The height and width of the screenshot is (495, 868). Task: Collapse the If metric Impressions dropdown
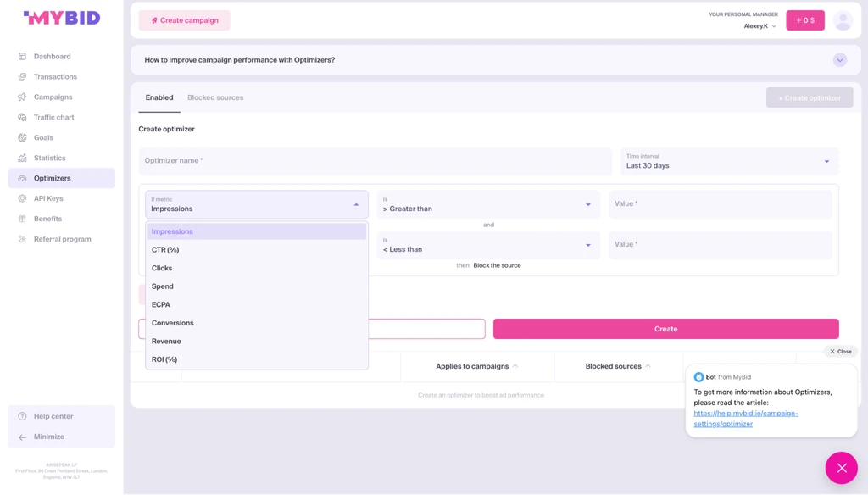(256, 204)
